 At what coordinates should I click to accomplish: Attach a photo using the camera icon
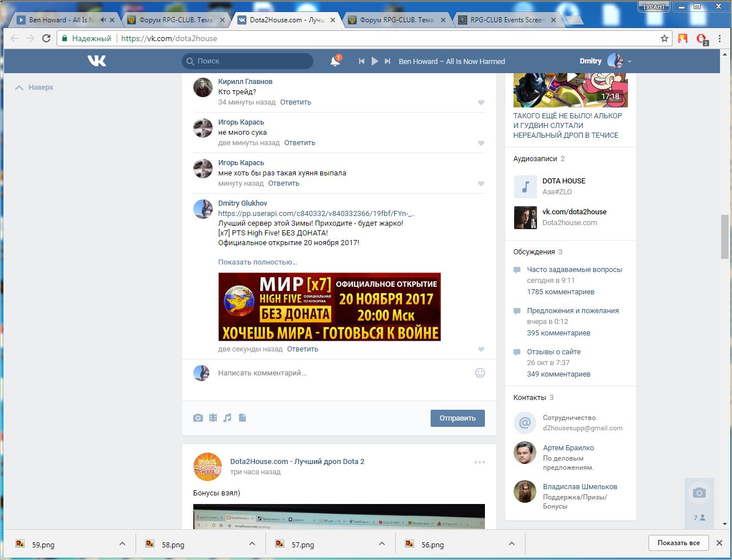pyautogui.click(x=198, y=418)
